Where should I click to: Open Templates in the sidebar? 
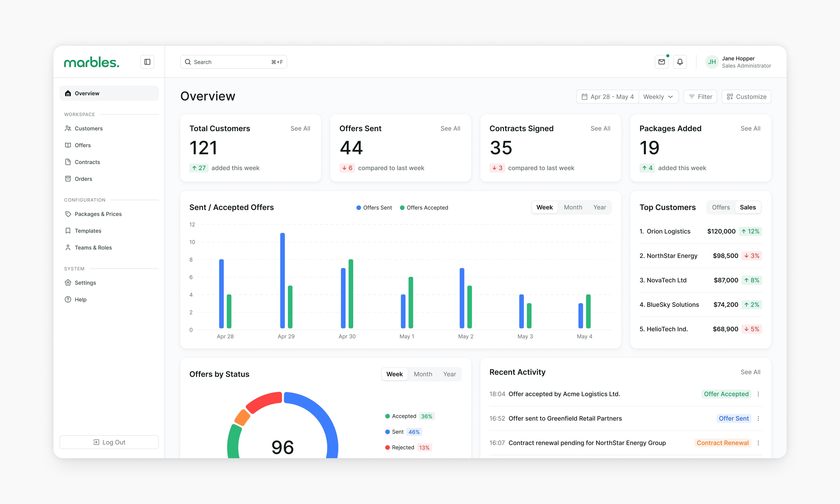click(109, 231)
